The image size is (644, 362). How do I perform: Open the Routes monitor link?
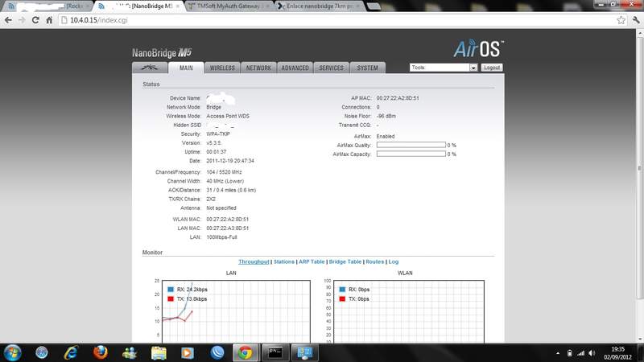(374, 262)
